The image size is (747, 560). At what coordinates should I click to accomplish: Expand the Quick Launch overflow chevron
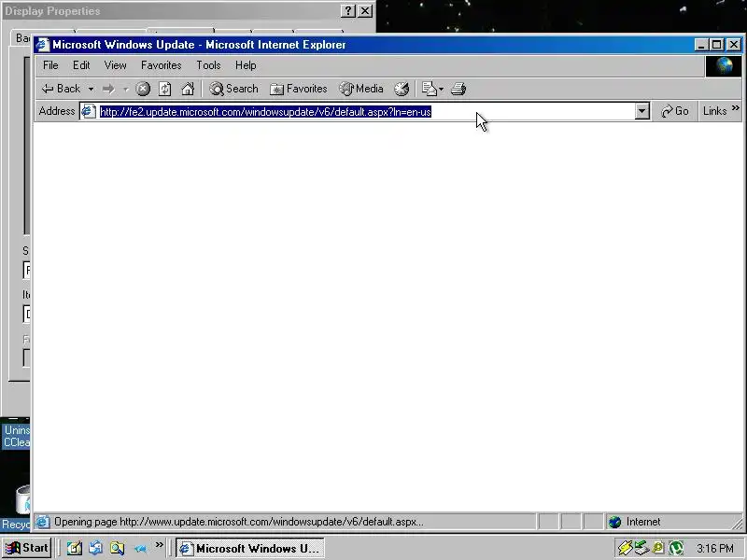159,545
